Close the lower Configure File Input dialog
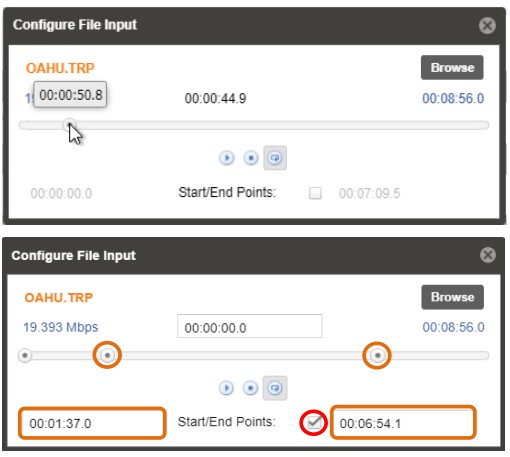 [488, 255]
